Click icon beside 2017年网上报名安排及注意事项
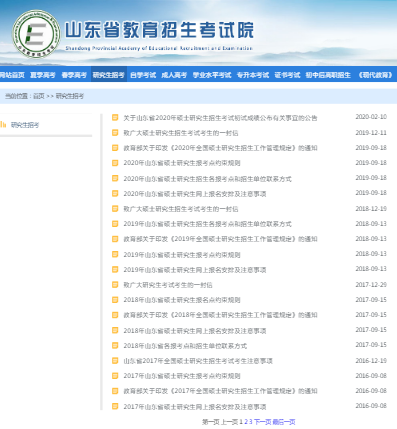Viewport: 397px width, 429px height. pyautogui.click(x=115, y=406)
